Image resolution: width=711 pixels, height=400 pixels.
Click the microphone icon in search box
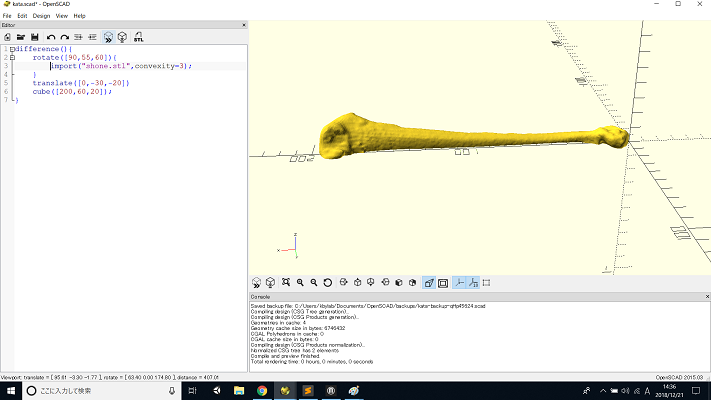click(172, 391)
